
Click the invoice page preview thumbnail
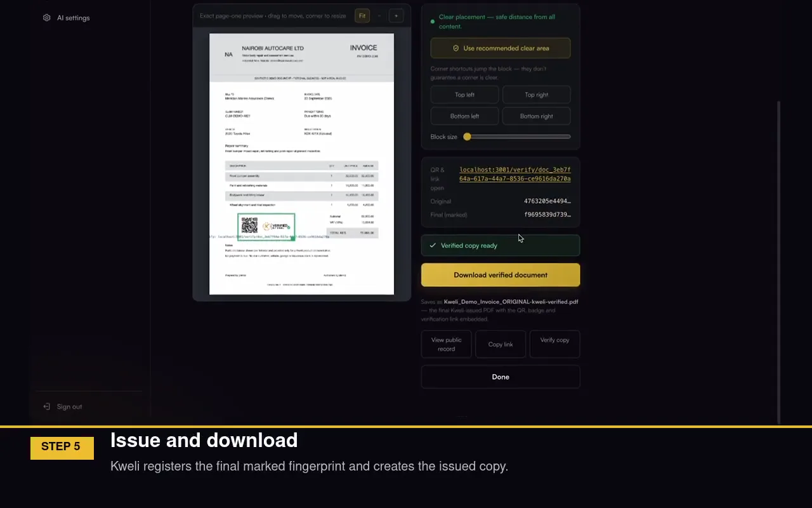pyautogui.click(x=302, y=164)
